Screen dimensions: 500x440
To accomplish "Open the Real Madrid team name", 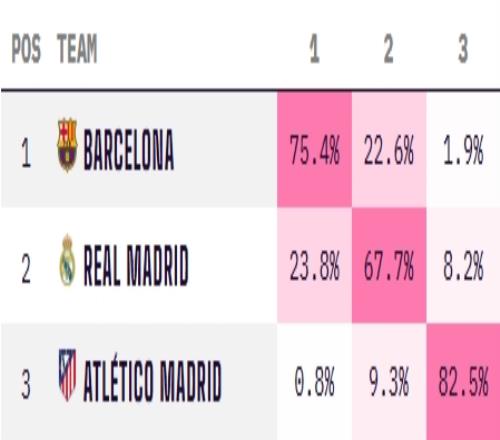I will pyautogui.click(x=136, y=265).
